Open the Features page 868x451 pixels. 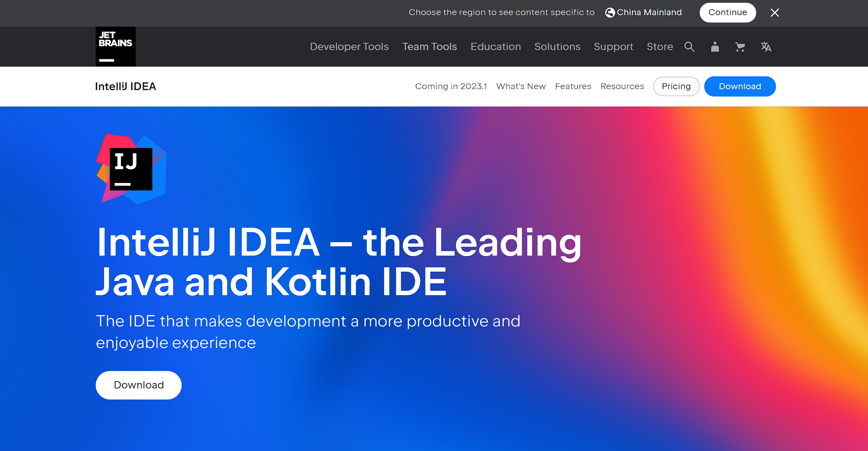click(x=573, y=86)
